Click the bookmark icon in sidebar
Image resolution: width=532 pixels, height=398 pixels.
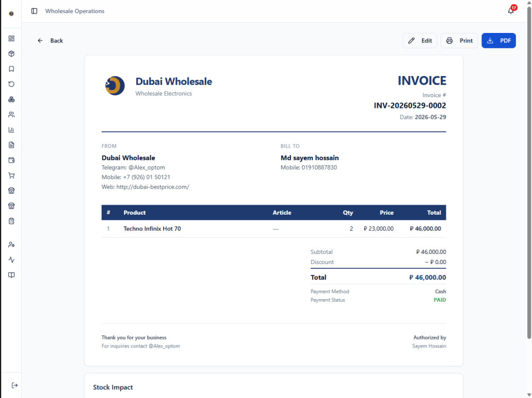11,69
